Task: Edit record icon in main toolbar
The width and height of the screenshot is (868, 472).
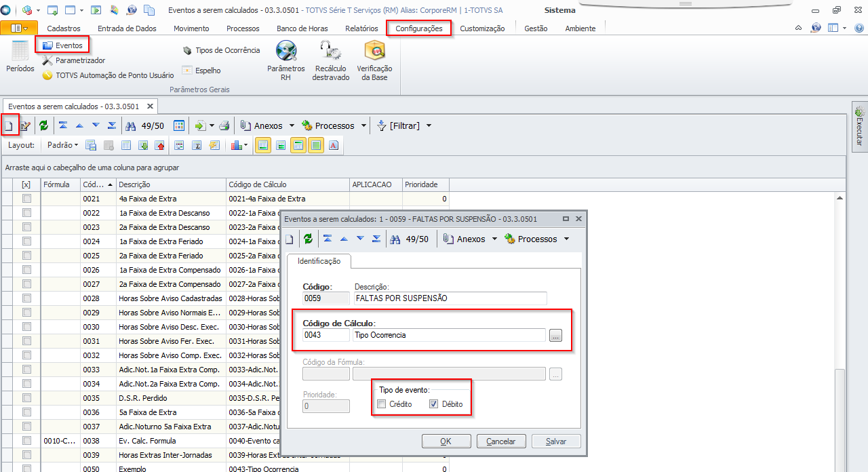Action: [26, 125]
